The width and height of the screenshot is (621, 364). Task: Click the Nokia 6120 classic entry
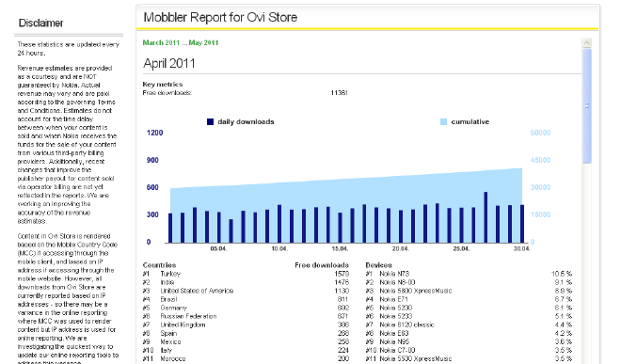pyautogui.click(x=406, y=324)
